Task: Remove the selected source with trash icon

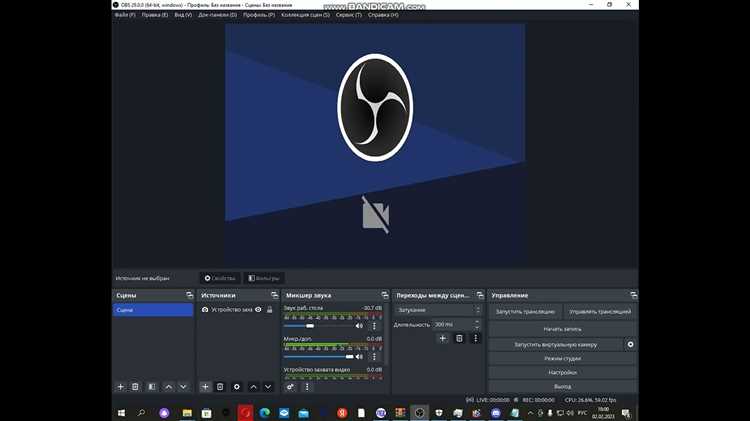Action: click(x=220, y=387)
